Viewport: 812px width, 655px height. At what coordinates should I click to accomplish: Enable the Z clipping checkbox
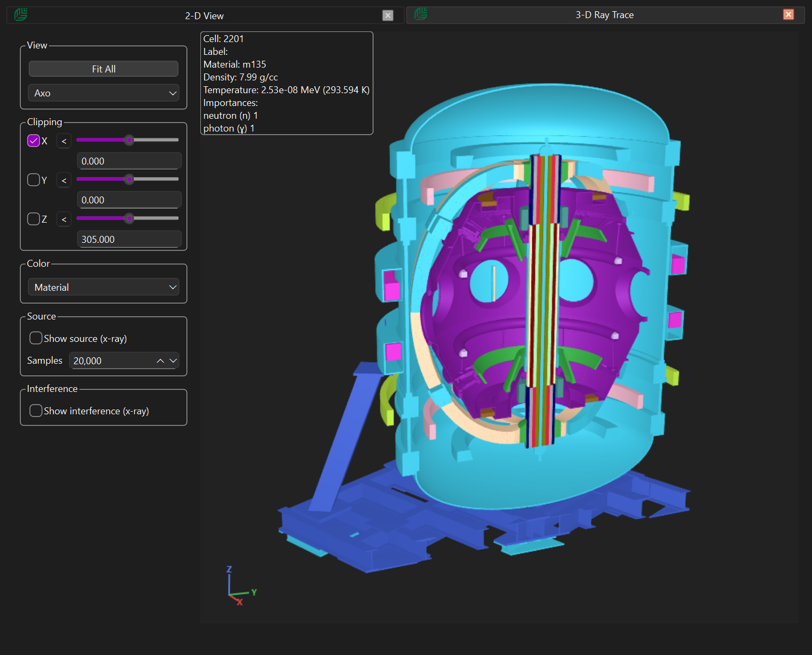click(x=34, y=219)
